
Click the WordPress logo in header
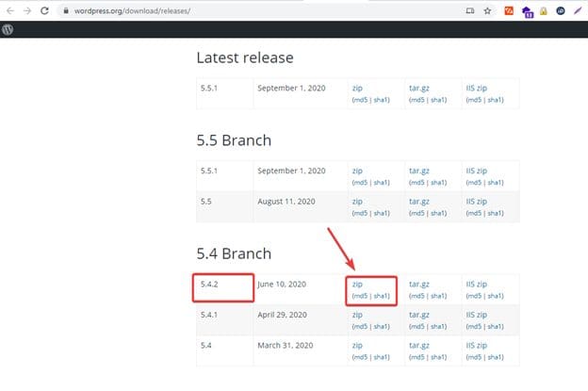tap(8, 29)
